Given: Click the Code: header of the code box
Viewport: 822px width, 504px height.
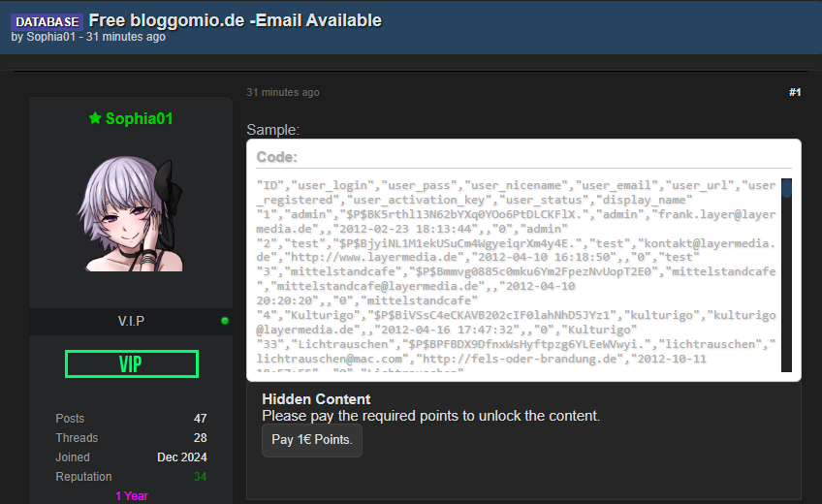Looking at the screenshot, I should click(277, 157).
